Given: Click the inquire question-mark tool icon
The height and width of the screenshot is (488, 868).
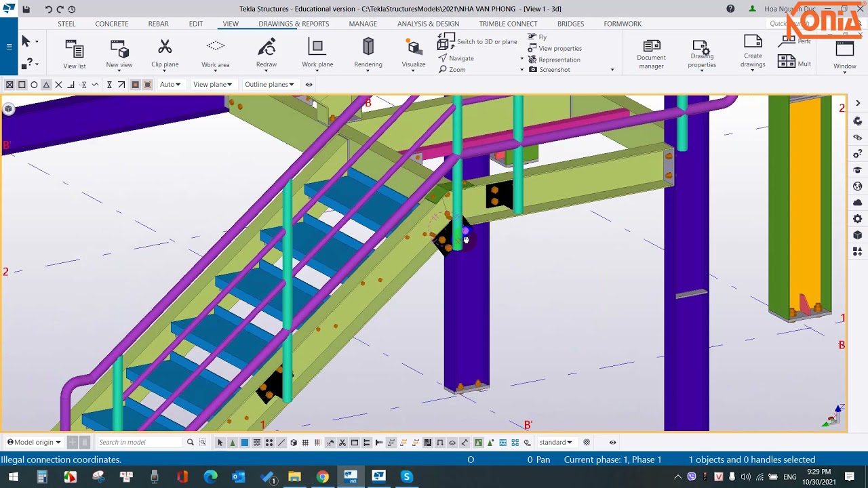Looking at the screenshot, I should click(26, 64).
